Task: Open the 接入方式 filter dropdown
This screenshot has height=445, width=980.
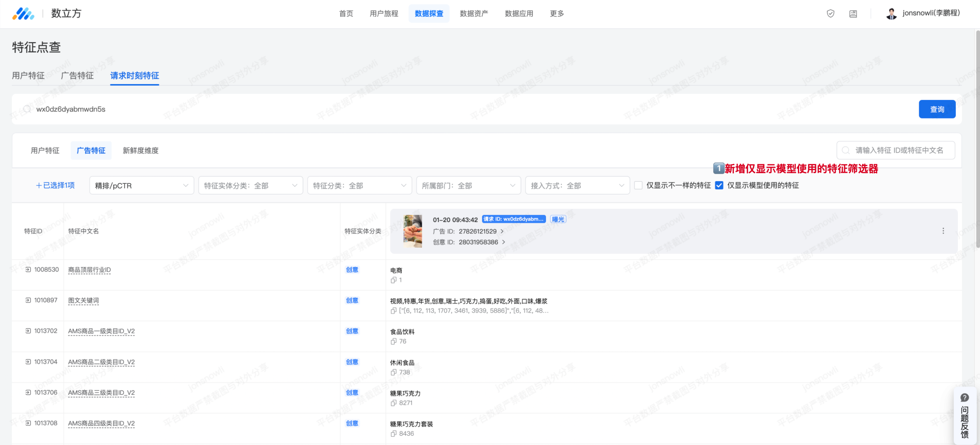Action: pyautogui.click(x=577, y=185)
